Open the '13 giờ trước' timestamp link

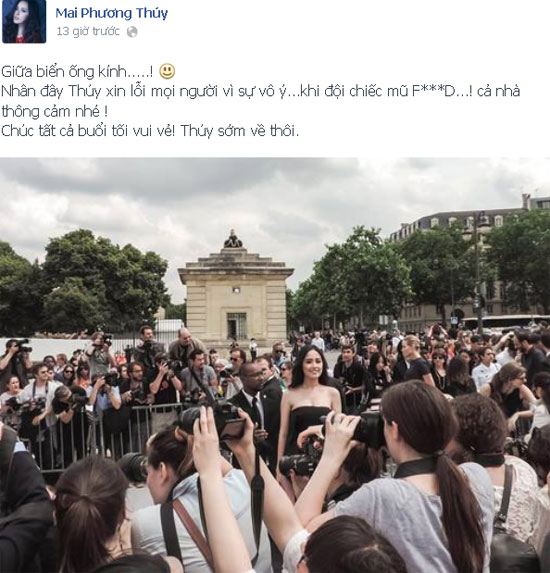coord(88,31)
